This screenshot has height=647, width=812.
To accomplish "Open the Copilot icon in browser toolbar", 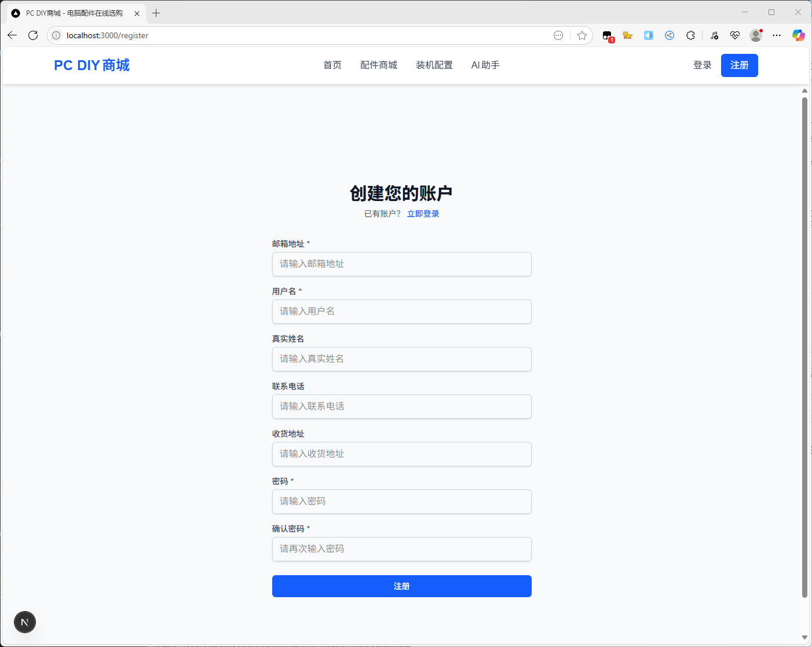I will [799, 35].
